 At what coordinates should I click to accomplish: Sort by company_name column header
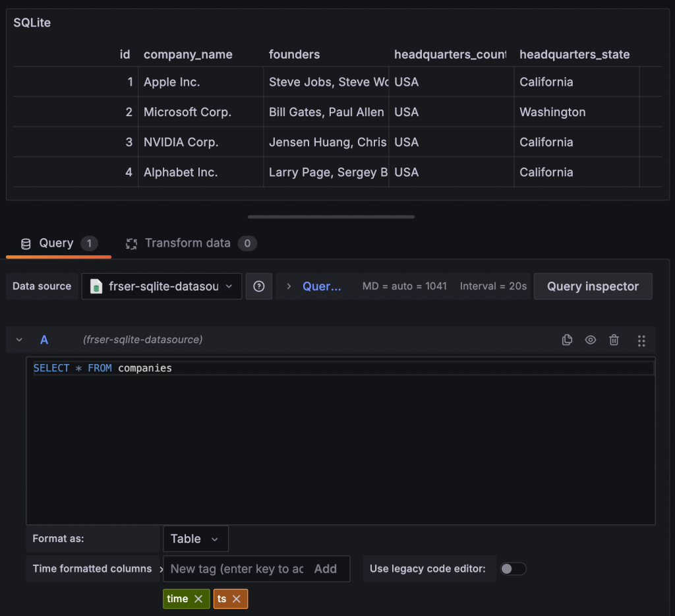pos(188,54)
